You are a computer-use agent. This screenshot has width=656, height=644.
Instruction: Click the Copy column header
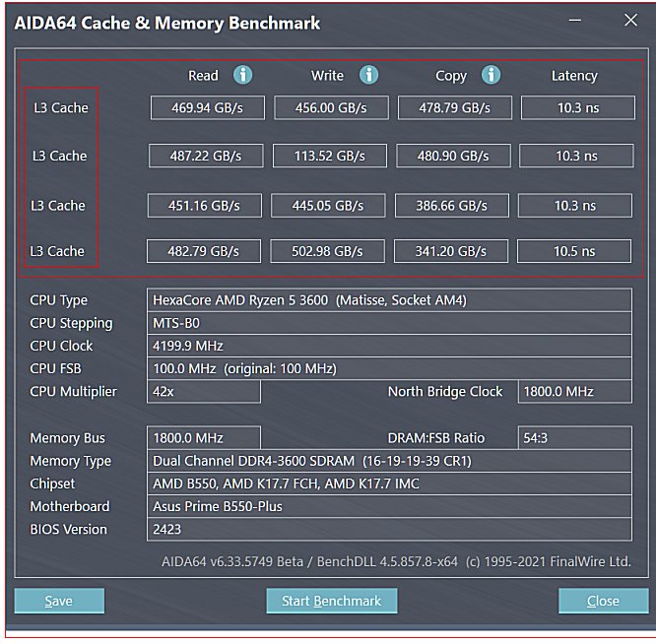tap(451, 76)
